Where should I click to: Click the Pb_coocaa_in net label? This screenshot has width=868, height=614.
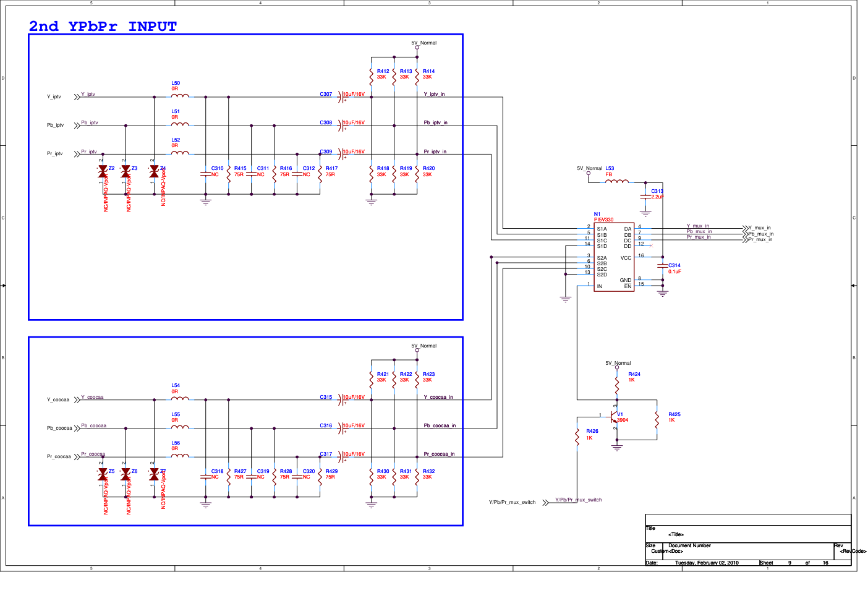point(440,425)
